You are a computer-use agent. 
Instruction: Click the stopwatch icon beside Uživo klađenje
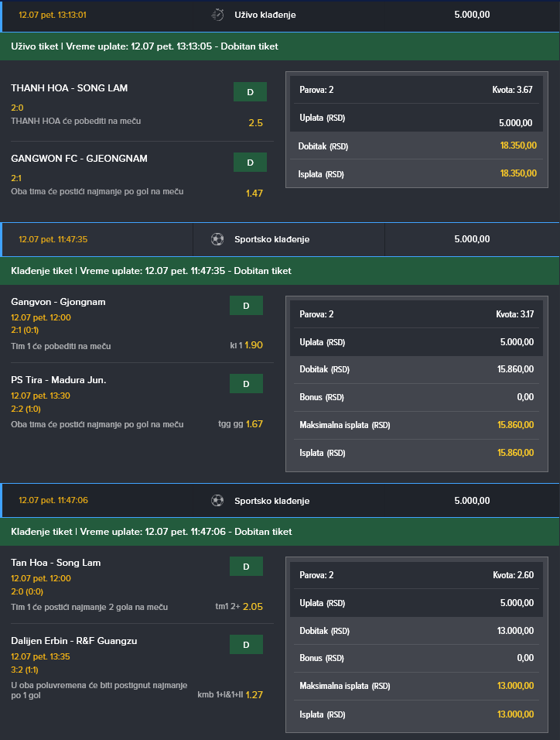[218, 15]
